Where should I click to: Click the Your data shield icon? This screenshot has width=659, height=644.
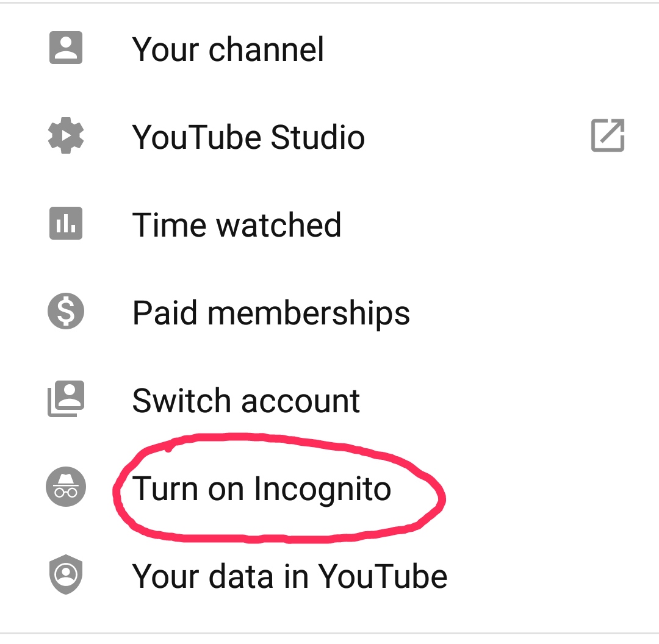[66, 574]
